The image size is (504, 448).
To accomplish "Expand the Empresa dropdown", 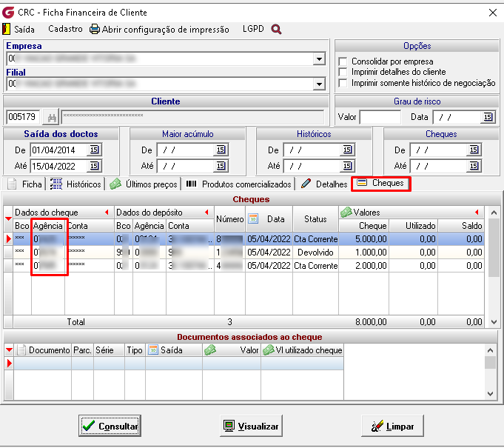I will [319, 58].
